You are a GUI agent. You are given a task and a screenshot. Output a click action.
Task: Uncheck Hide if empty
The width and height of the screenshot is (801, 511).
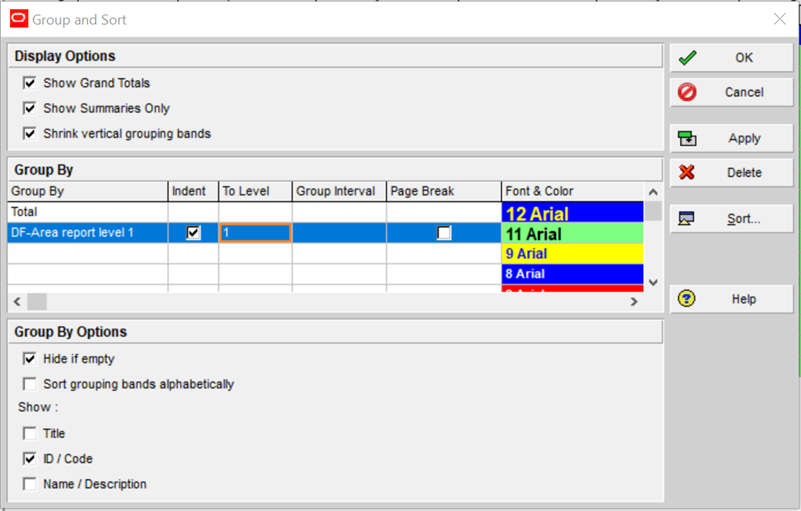pyautogui.click(x=30, y=359)
